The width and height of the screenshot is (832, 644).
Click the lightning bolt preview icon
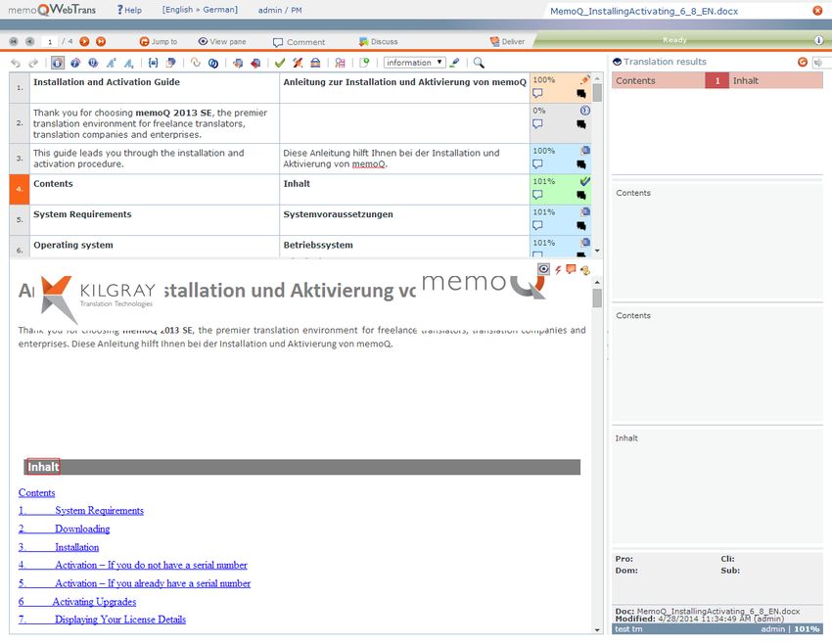(x=558, y=269)
